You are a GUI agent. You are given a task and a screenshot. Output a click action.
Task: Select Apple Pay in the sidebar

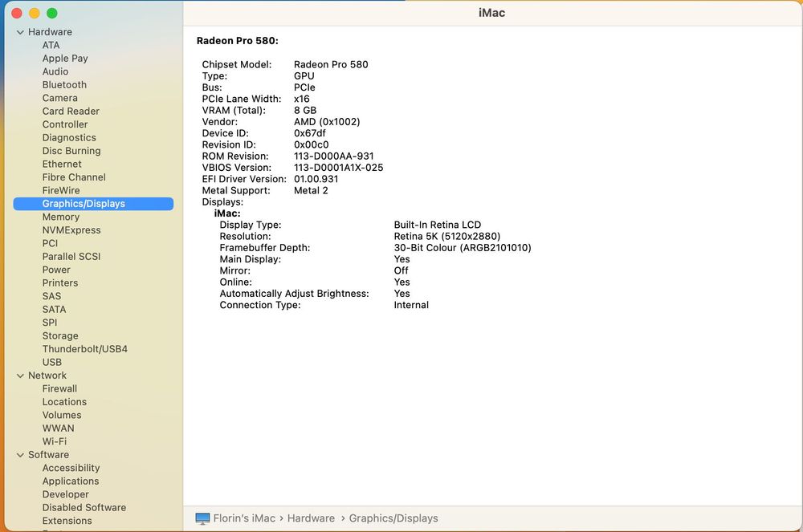click(x=65, y=59)
